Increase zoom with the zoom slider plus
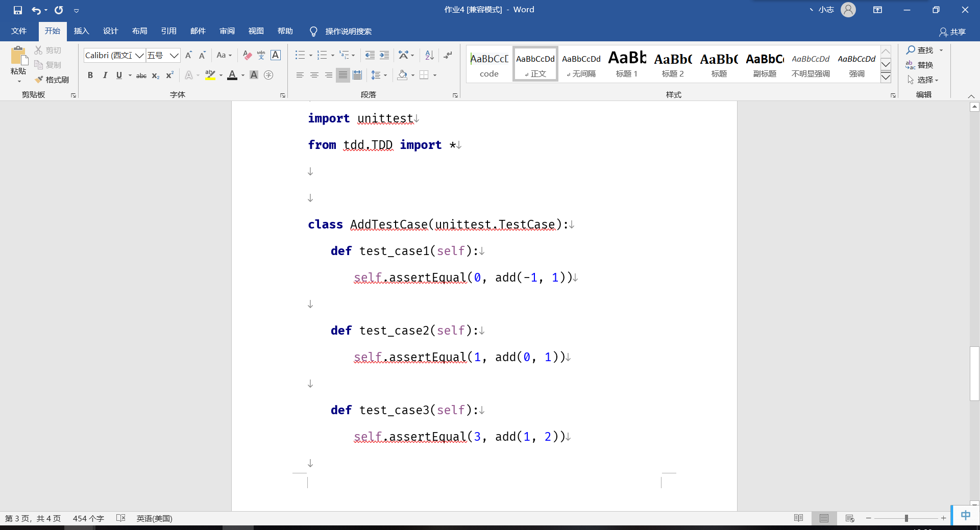 coord(944,518)
